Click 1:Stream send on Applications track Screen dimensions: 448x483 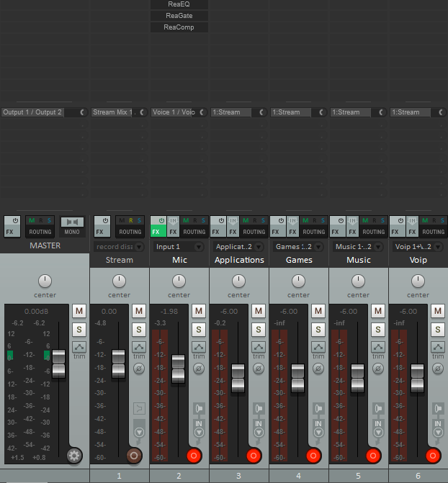tap(231, 112)
